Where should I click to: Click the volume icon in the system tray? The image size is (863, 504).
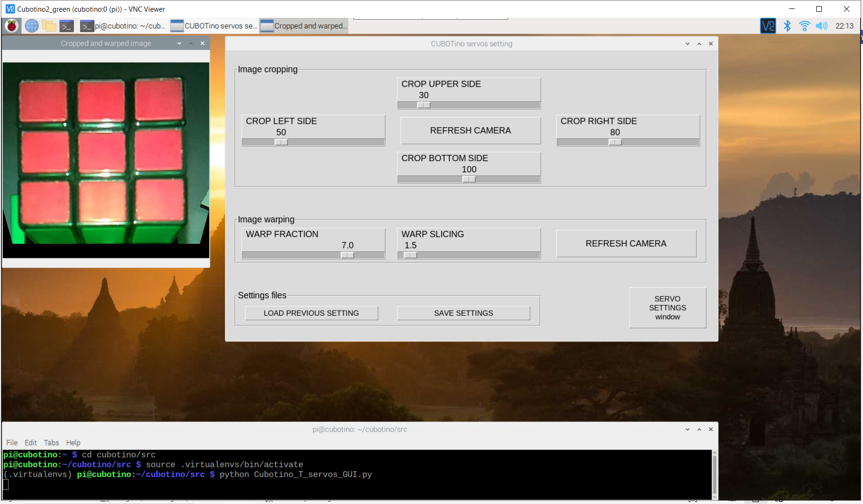coord(821,26)
